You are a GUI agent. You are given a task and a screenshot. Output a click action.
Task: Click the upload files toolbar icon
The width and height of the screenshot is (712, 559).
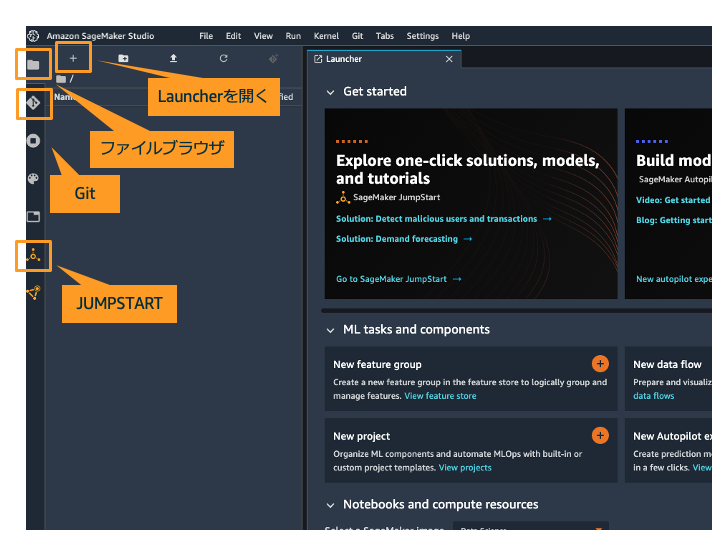point(173,58)
